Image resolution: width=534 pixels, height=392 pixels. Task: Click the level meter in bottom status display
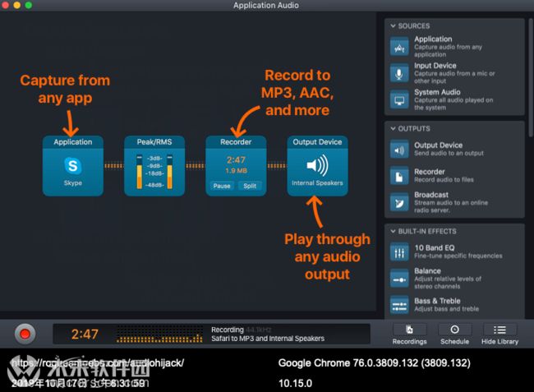(159, 334)
